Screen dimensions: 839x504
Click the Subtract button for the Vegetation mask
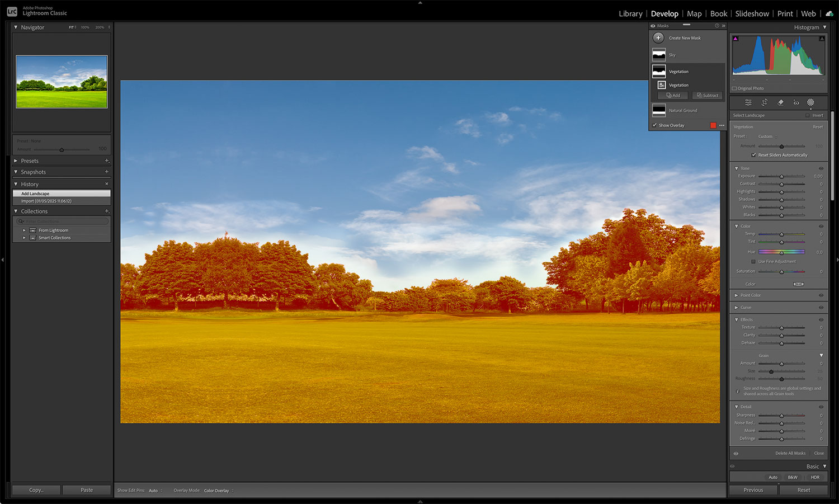pos(707,95)
